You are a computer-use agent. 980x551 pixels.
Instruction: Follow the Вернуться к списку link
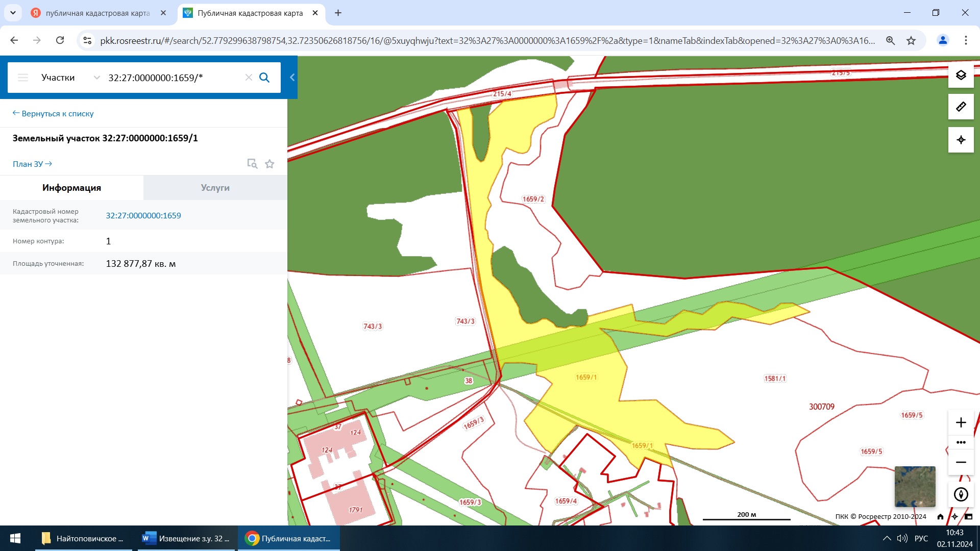coord(53,113)
